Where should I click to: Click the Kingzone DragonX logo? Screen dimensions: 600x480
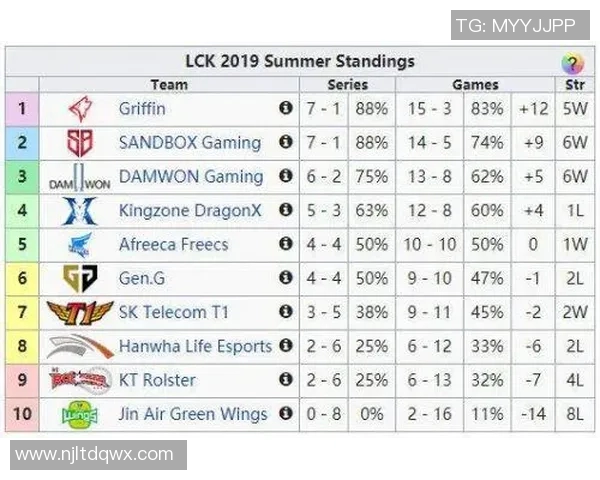[x=79, y=211]
